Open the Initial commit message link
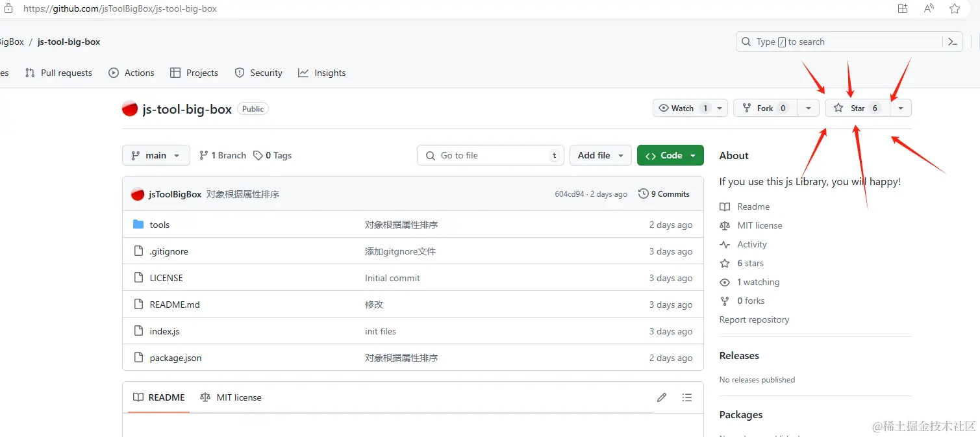The width and height of the screenshot is (980, 437). point(392,278)
